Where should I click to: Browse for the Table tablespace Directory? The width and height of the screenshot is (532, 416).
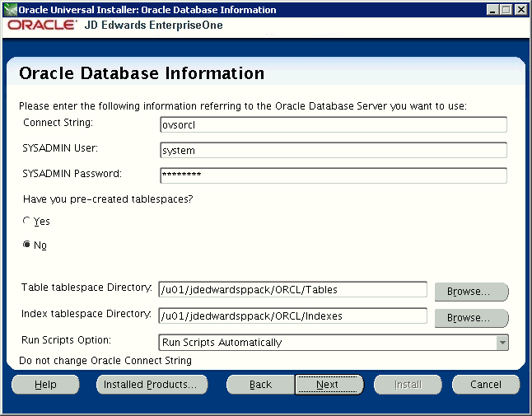pos(471,292)
